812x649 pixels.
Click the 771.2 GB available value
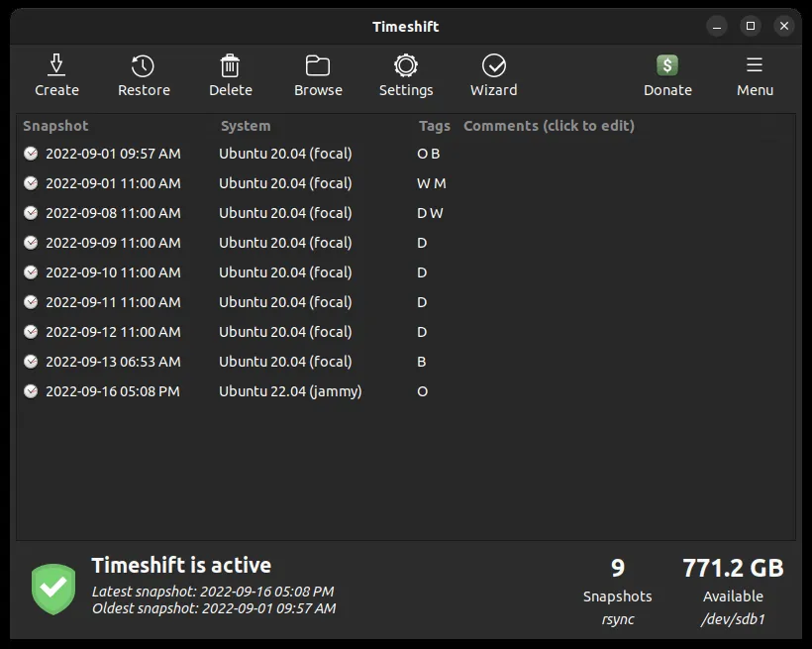click(x=733, y=568)
